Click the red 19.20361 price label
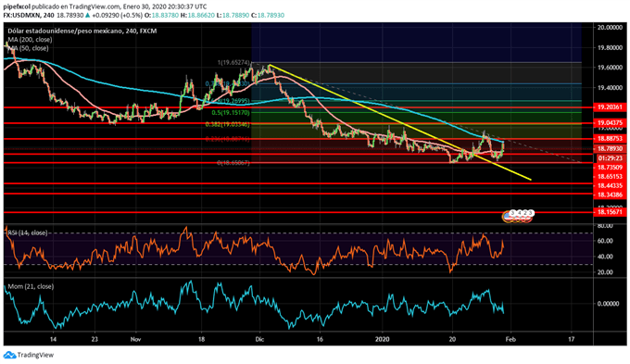 pos(610,107)
